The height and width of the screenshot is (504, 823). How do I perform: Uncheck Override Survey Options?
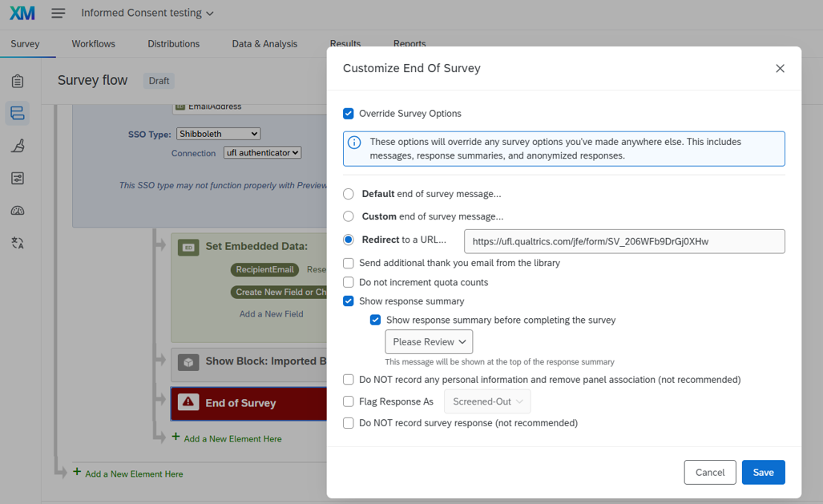pyautogui.click(x=349, y=114)
